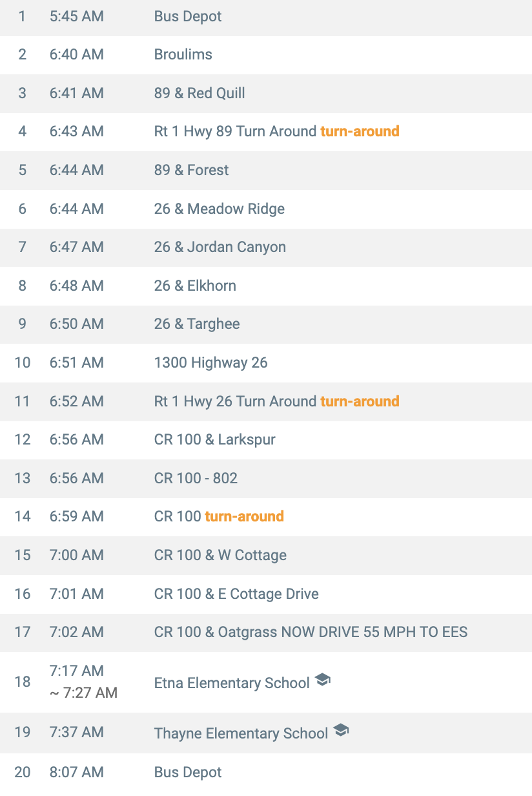Image resolution: width=532 pixels, height=796 pixels.
Task: Click the CR 100 & Larkspur stop
Action: [214, 439]
